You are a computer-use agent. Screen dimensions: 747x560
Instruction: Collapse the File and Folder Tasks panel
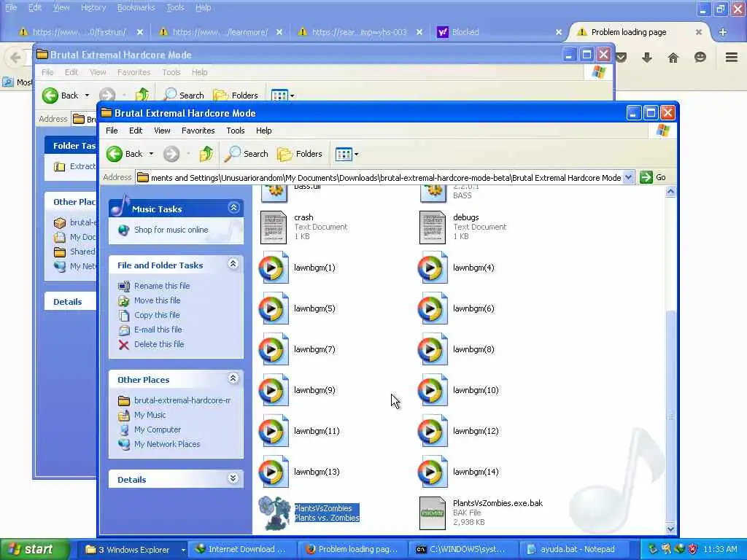click(233, 264)
